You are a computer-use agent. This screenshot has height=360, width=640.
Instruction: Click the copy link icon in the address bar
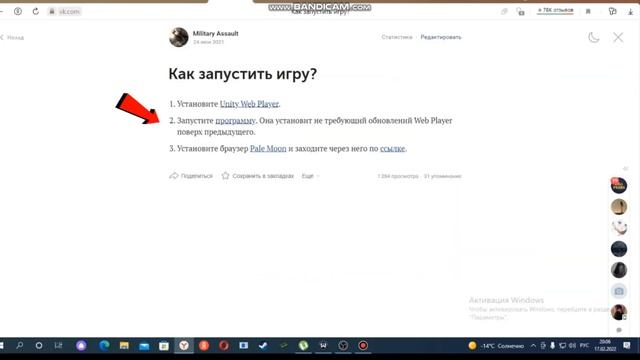point(504,12)
